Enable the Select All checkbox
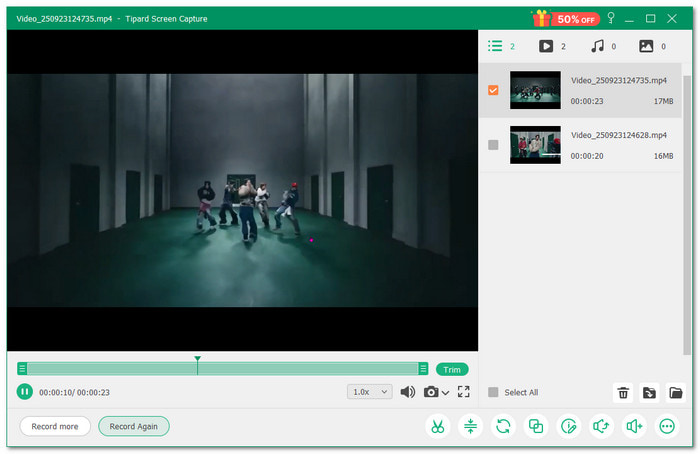Viewport: 700px width, 454px height. coord(493,392)
